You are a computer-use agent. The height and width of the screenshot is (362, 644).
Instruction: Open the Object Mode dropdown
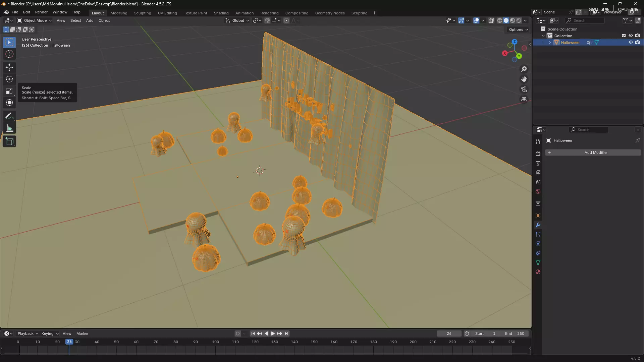pos(34,20)
